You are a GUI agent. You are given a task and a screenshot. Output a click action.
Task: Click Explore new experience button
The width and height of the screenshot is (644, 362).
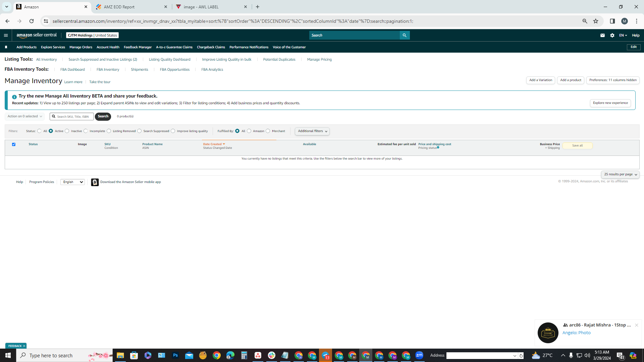[610, 103]
